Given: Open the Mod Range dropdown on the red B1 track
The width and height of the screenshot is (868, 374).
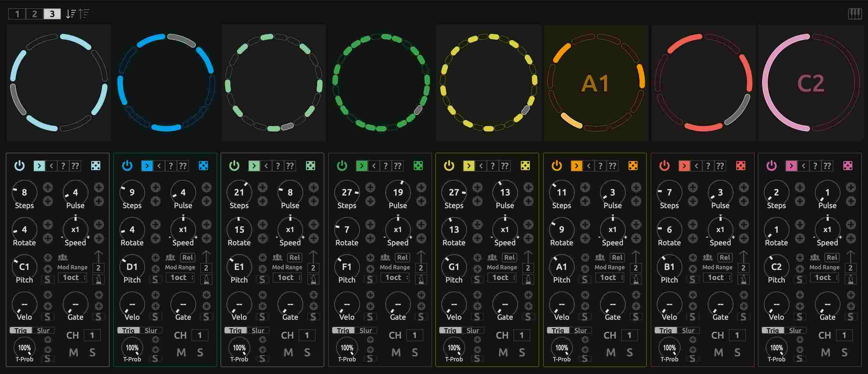Looking at the screenshot, I should coord(717,278).
